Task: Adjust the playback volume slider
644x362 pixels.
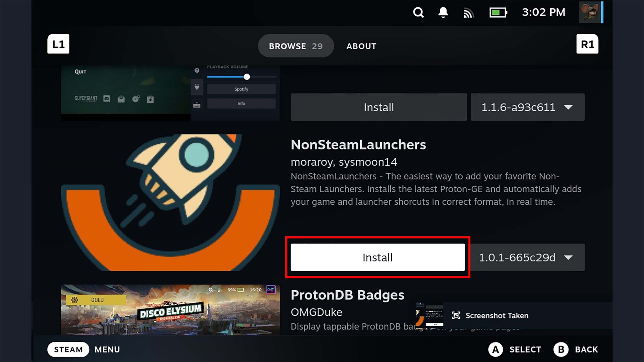Action: (247, 76)
